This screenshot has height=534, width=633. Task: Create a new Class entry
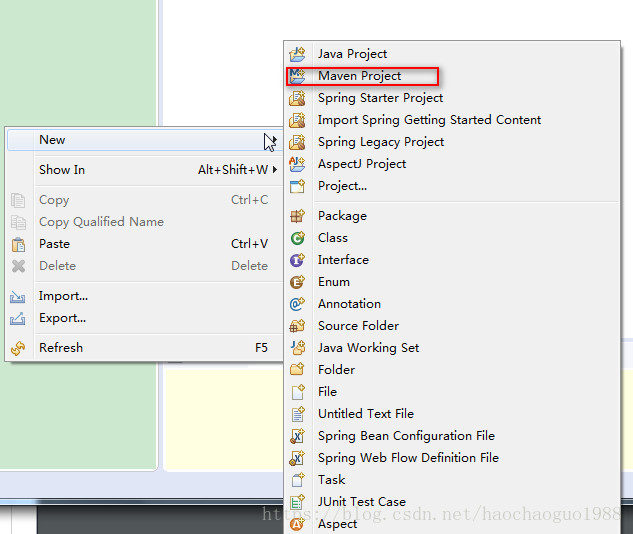(452, 238)
